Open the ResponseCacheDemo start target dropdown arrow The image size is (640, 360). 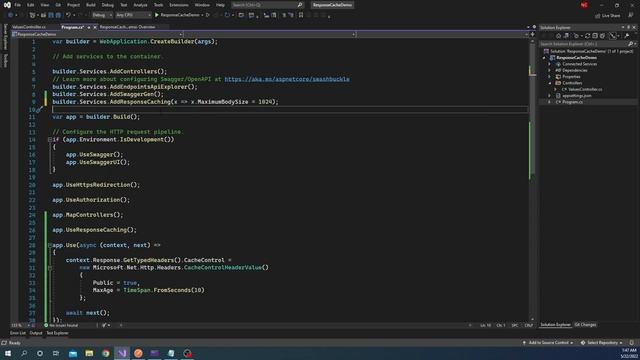[x=202, y=15]
